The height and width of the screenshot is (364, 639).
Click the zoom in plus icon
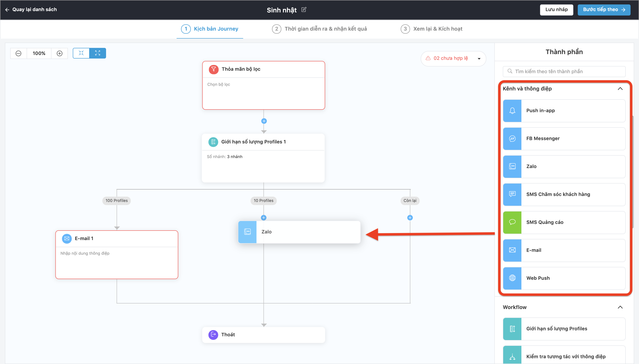[x=59, y=53]
